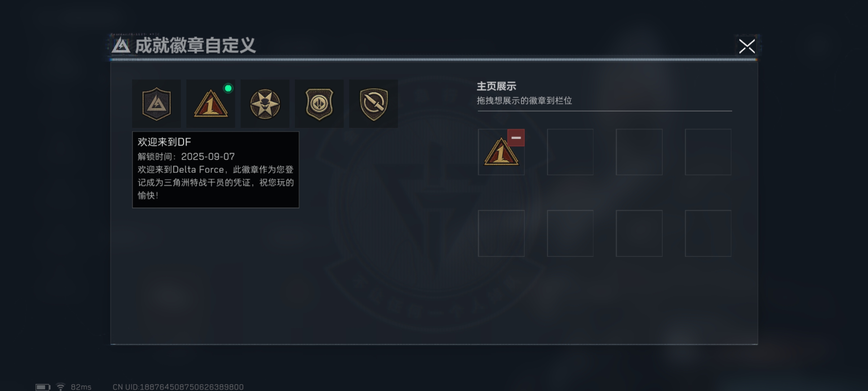Select the round star skull badge
The image size is (868, 391).
click(265, 104)
